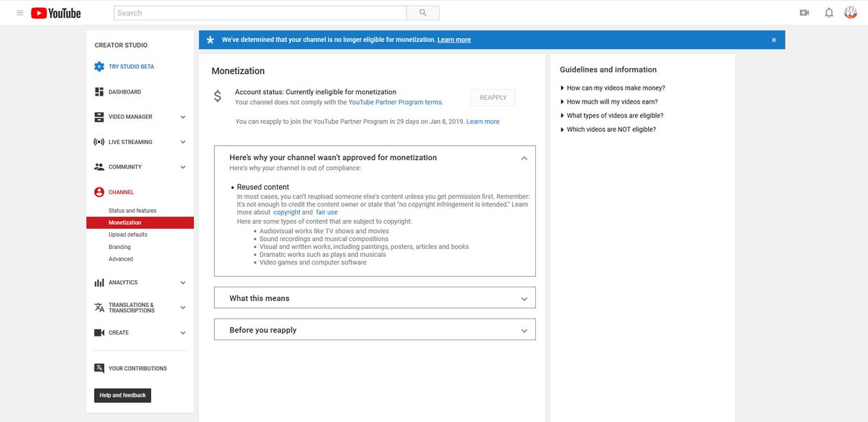
Task: Open Upload defaults settings
Action: click(x=128, y=235)
